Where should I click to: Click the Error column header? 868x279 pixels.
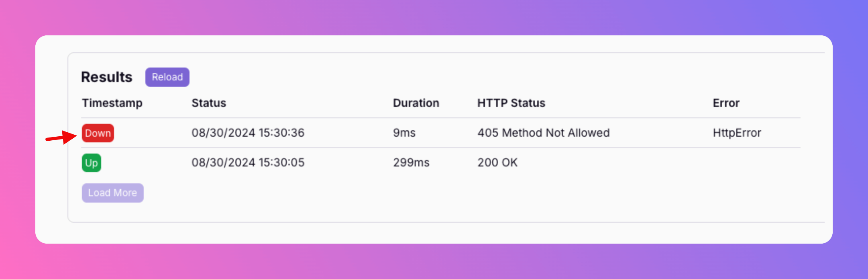[726, 103]
